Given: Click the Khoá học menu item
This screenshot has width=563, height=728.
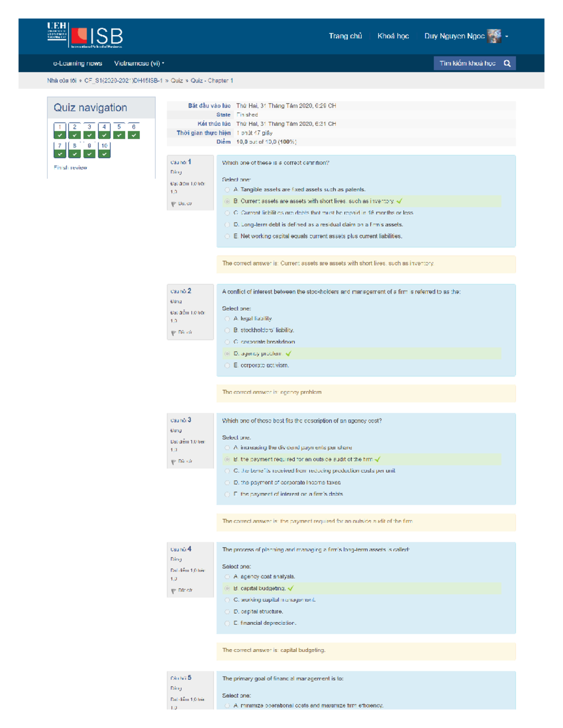Looking at the screenshot, I should pyautogui.click(x=393, y=36).
